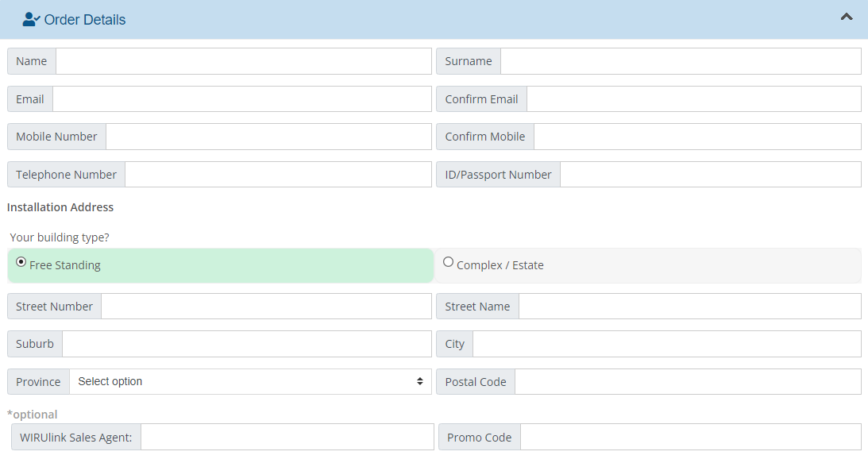Click the WIRUlink Sales Agent field
Screen dimensions: 868x463
287,437
